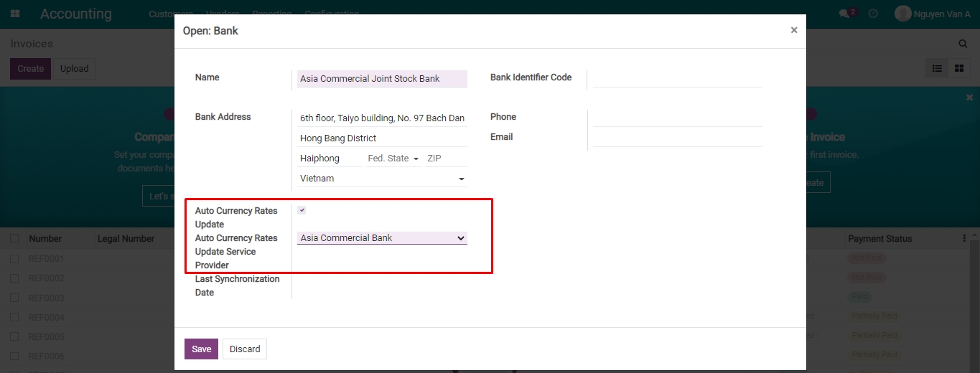Viewport: 980px width, 373px height.
Task: Click the Phone field
Action: point(677,118)
